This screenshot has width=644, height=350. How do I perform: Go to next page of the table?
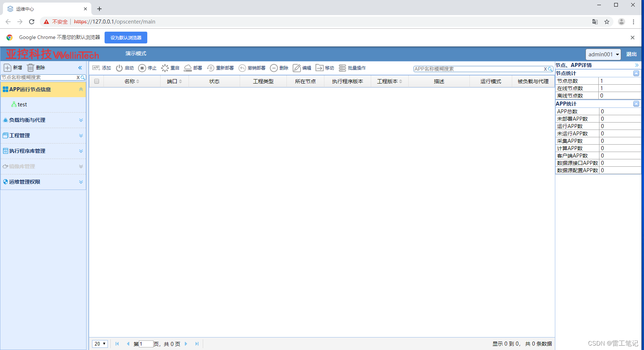click(x=186, y=344)
